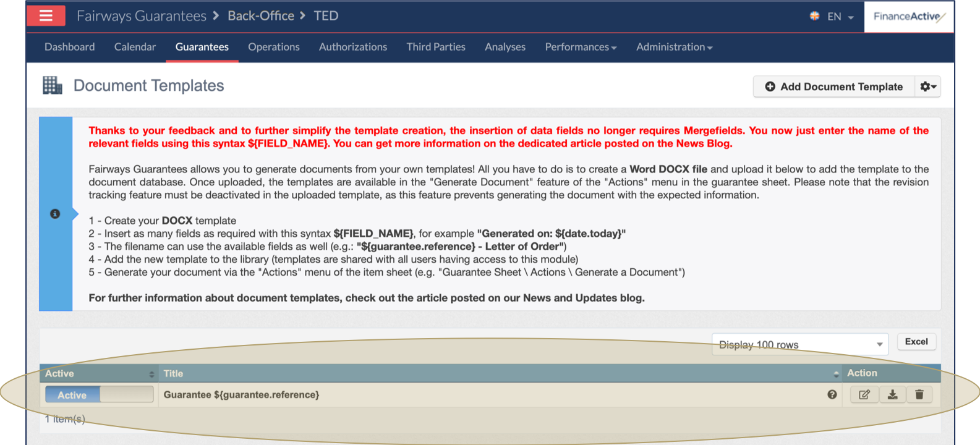The width and height of the screenshot is (980, 445).
Task: Click the FinanceActive logo
Action: tap(908, 17)
